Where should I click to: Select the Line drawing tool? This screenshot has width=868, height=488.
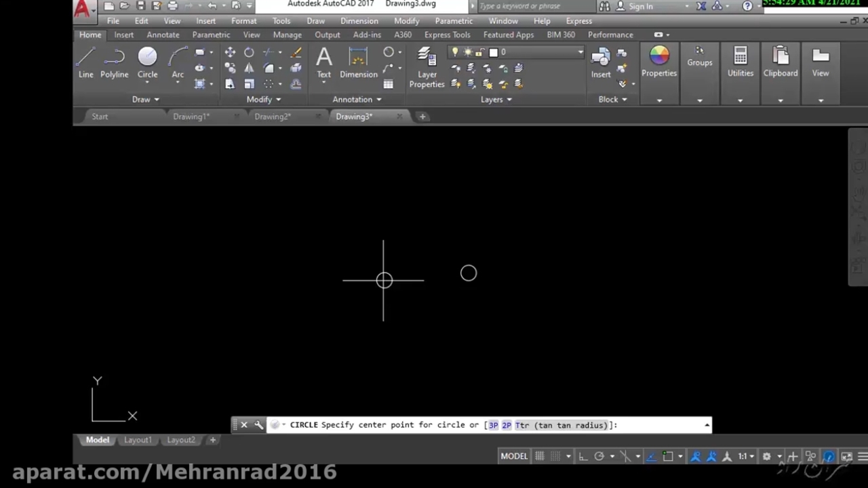85,63
